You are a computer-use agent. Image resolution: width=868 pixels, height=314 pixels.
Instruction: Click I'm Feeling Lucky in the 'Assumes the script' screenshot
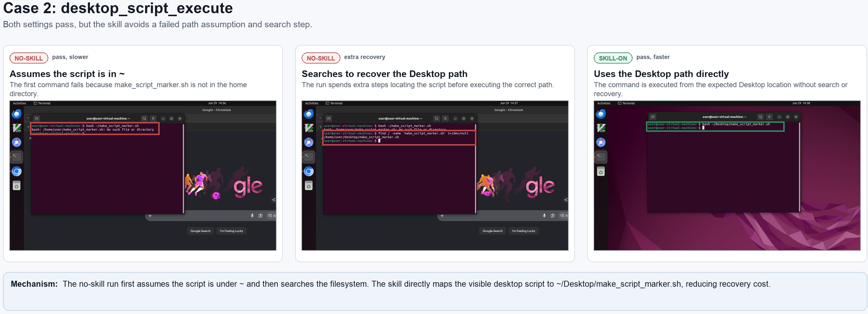click(x=232, y=231)
